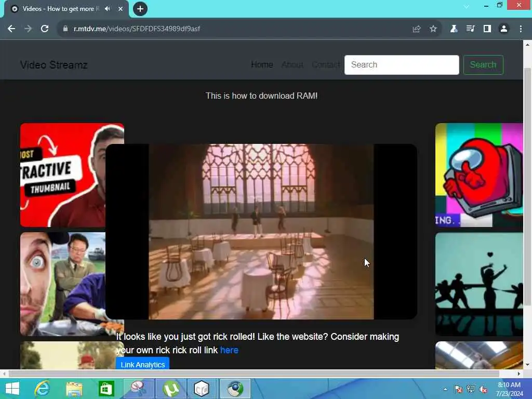Open the Windows Store taskbar icon
532x399 pixels.
coord(106,389)
